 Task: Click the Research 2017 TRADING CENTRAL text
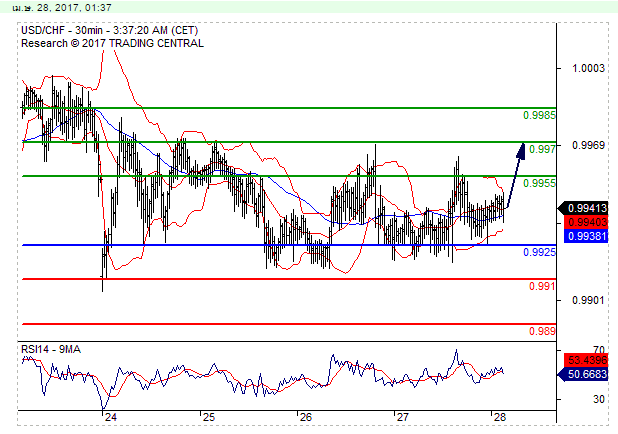point(112,43)
